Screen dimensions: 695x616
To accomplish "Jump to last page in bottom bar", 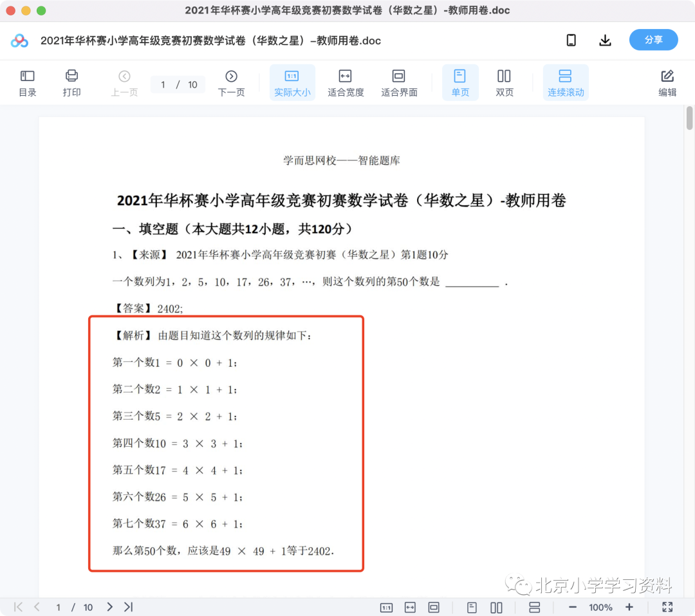I will coord(129,607).
